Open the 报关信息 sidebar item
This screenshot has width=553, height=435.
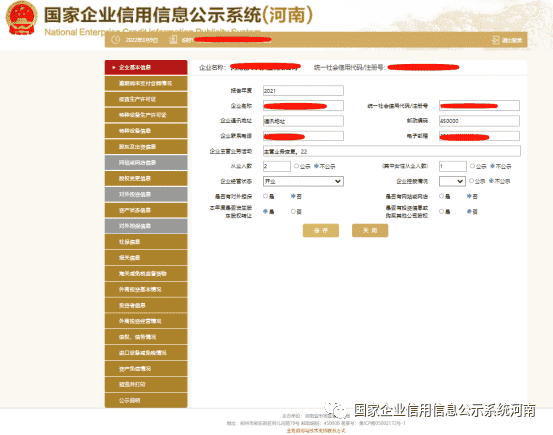(x=146, y=258)
